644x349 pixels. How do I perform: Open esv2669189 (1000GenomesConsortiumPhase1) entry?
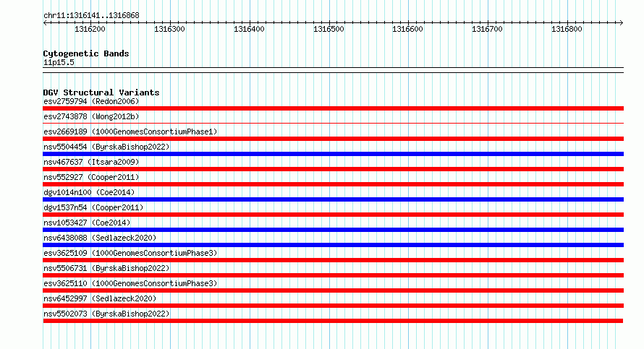pyautogui.click(x=130, y=132)
